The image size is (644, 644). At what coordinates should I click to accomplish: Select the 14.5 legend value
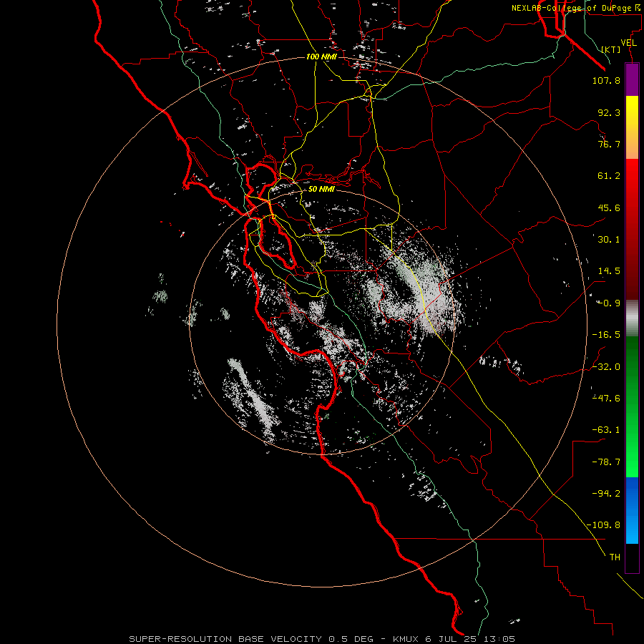pyautogui.click(x=609, y=271)
